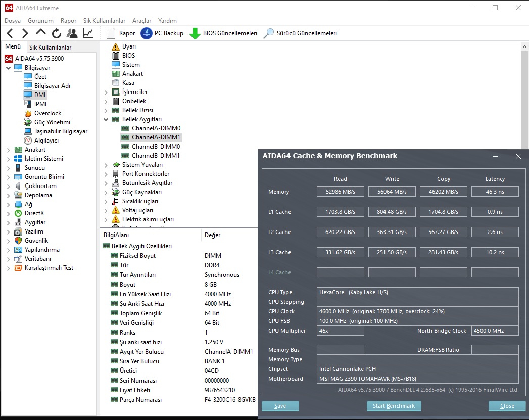Go back with the left arrow icon
Screen dimensions: 529x420
tap(10, 33)
